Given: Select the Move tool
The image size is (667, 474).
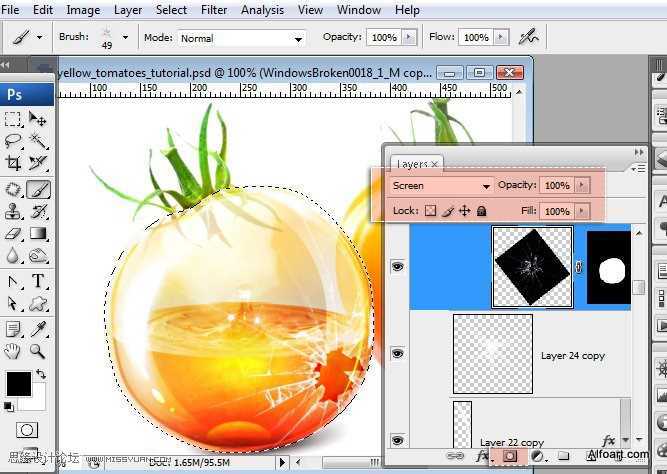Looking at the screenshot, I should (37, 119).
